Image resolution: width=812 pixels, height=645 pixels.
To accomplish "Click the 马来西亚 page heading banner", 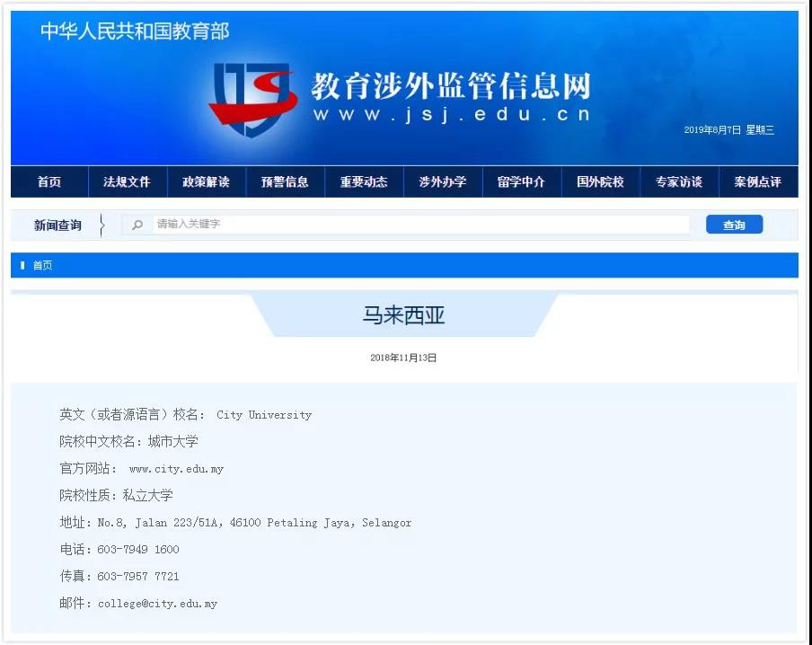I will 403,316.
